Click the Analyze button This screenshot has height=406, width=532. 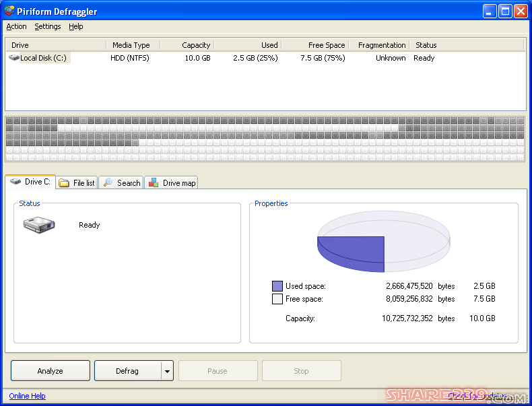coord(51,371)
